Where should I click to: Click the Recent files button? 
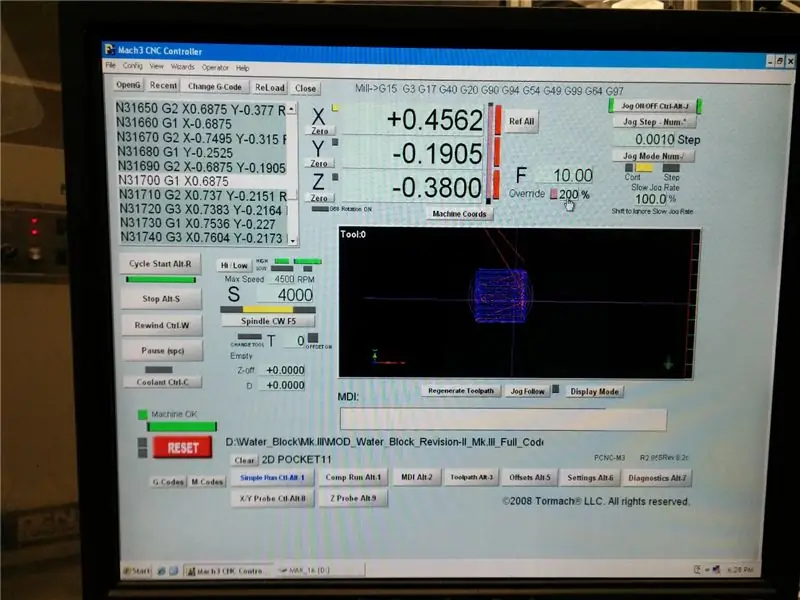point(163,85)
